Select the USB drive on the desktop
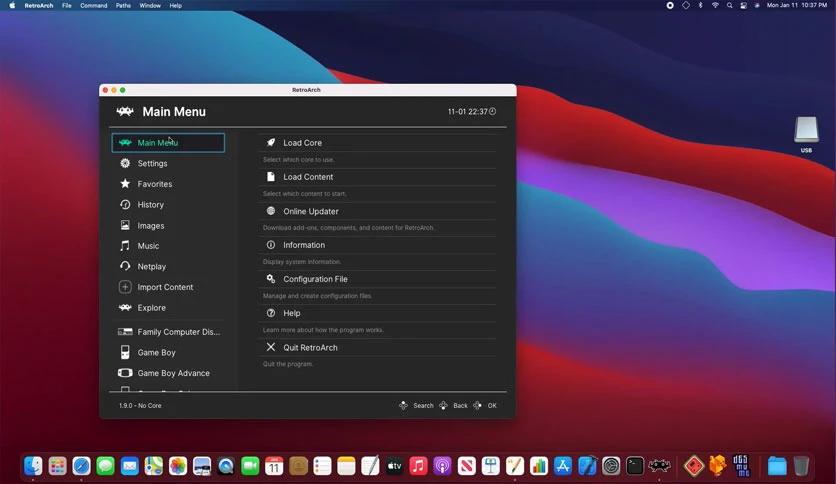This screenshot has height=484, width=836. click(x=806, y=134)
